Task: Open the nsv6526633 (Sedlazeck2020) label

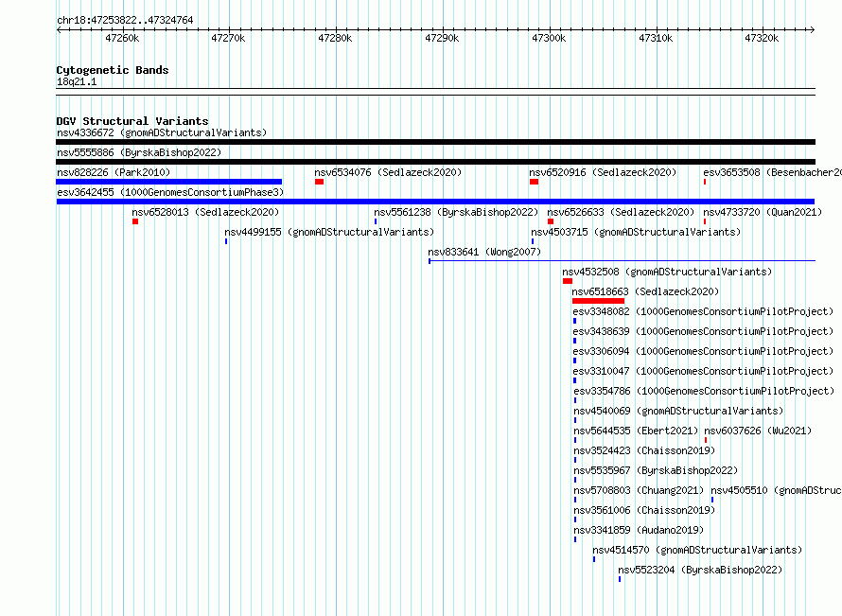Action: pyautogui.click(x=621, y=212)
